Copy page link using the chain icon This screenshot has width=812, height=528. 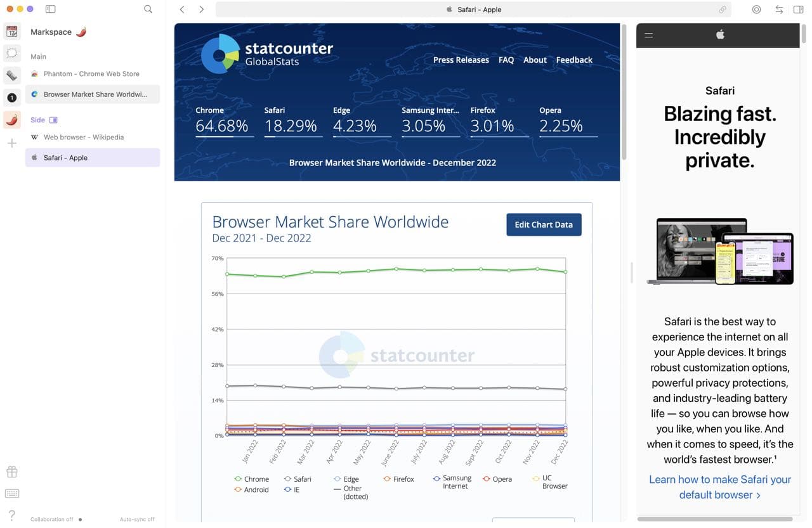point(722,10)
